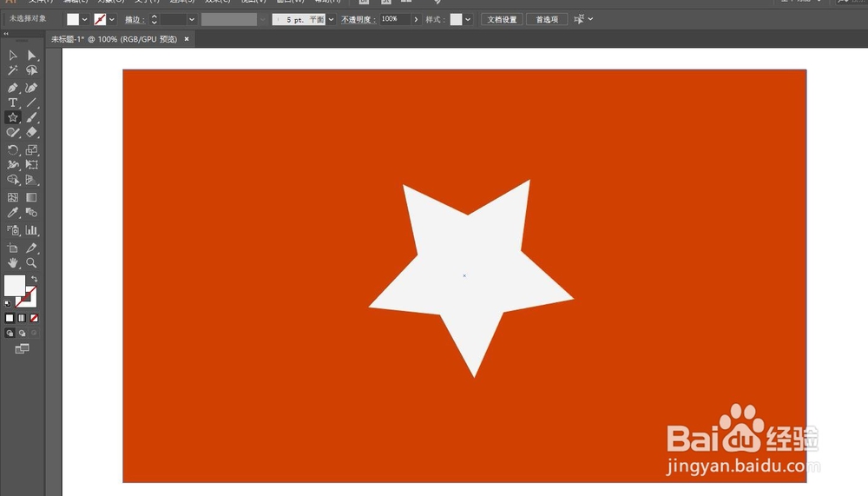Choose the Magic Wand tool

point(13,70)
